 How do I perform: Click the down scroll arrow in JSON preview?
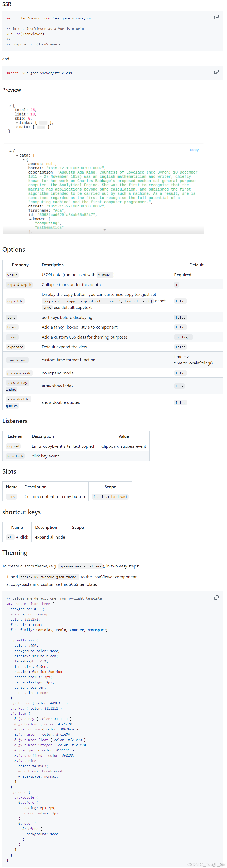(105, 229)
